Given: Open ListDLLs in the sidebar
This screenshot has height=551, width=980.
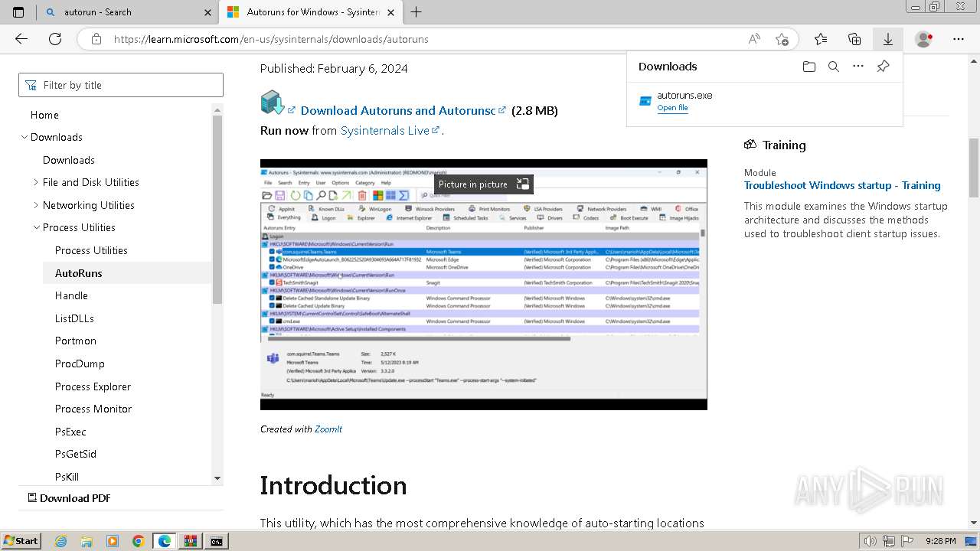Looking at the screenshot, I should point(74,318).
